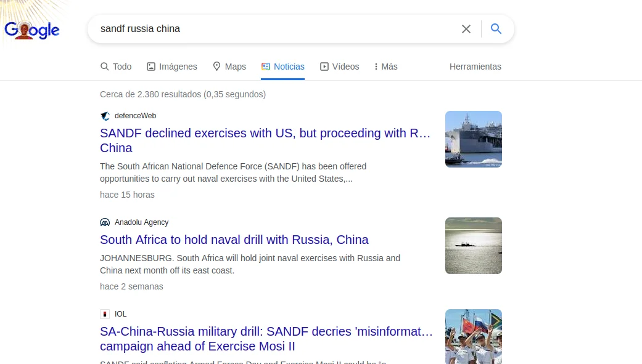Click the snippet starting 'JOHANNESBURG. South Africa will hold'
642x364 pixels.
[250, 264]
